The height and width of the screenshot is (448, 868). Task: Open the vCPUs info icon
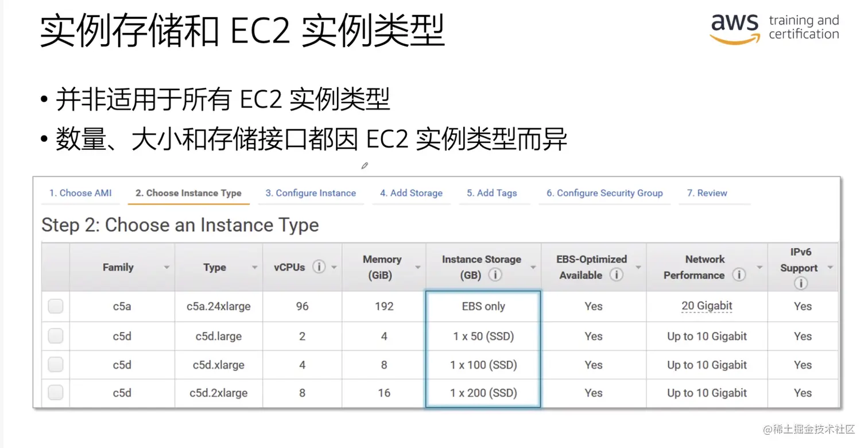(319, 267)
